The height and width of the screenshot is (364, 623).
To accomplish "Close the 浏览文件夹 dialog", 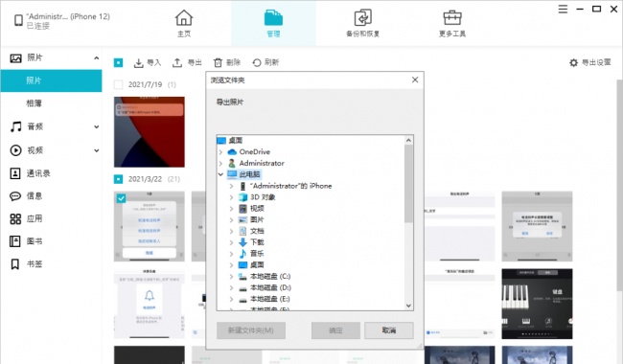I will (415, 80).
